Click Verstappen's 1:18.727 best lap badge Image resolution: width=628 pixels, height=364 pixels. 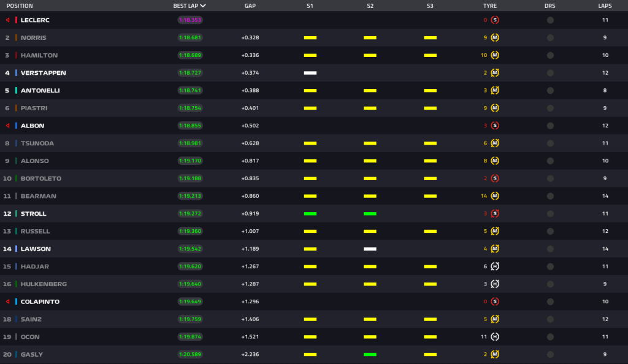[190, 73]
